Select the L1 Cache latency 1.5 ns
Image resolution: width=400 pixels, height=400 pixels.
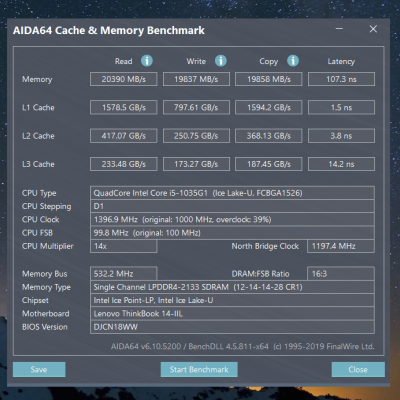[341, 108]
